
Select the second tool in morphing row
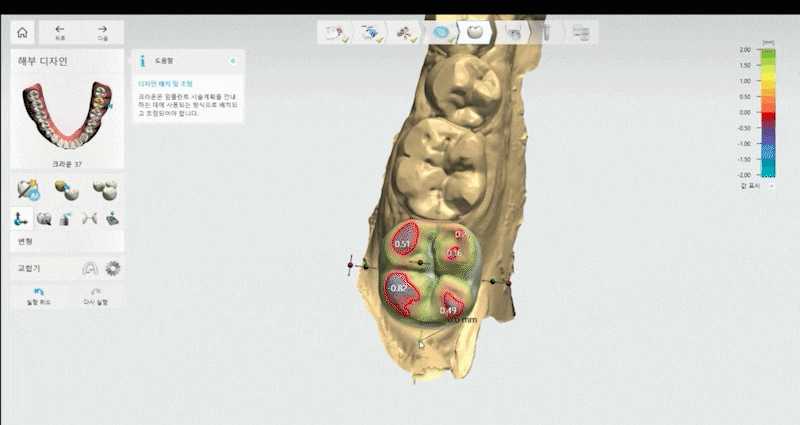(45, 218)
